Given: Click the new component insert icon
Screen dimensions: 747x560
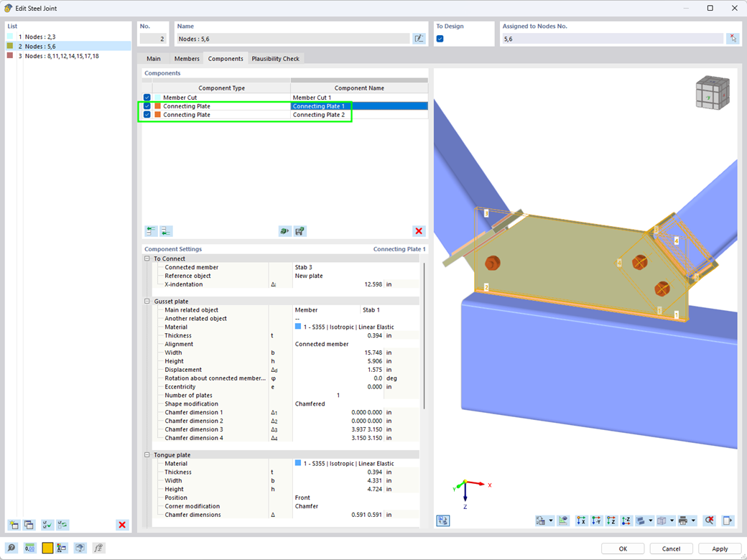Looking at the screenshot, I should click(x=150, y=230).
